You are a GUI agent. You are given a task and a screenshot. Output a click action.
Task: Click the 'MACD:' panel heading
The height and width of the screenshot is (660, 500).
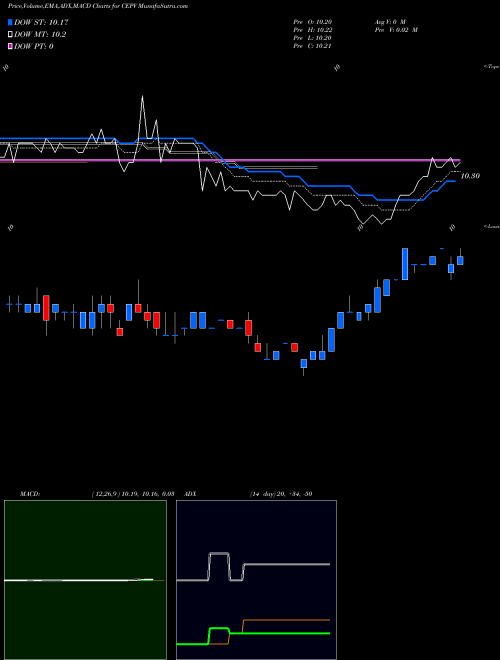[x=30, y=494]
